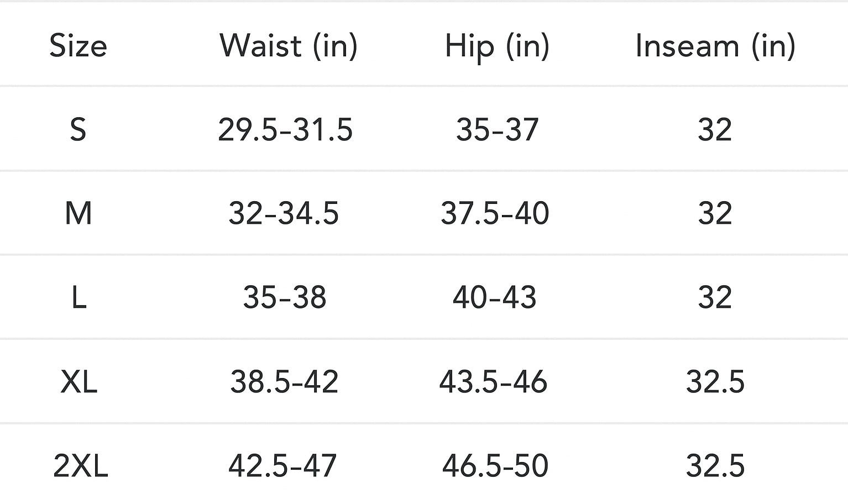
Task: Click the Hip (in) column header
Action: [x=497, y=45]
